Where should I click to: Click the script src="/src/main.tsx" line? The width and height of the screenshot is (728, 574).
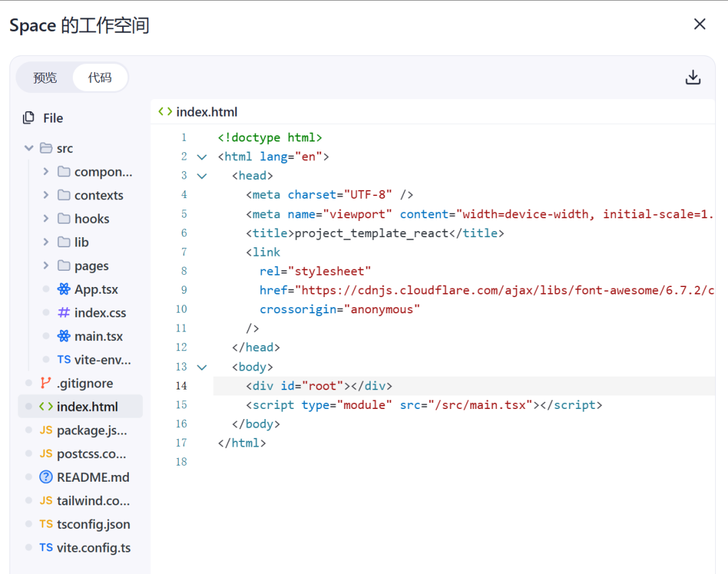[424, 405]
